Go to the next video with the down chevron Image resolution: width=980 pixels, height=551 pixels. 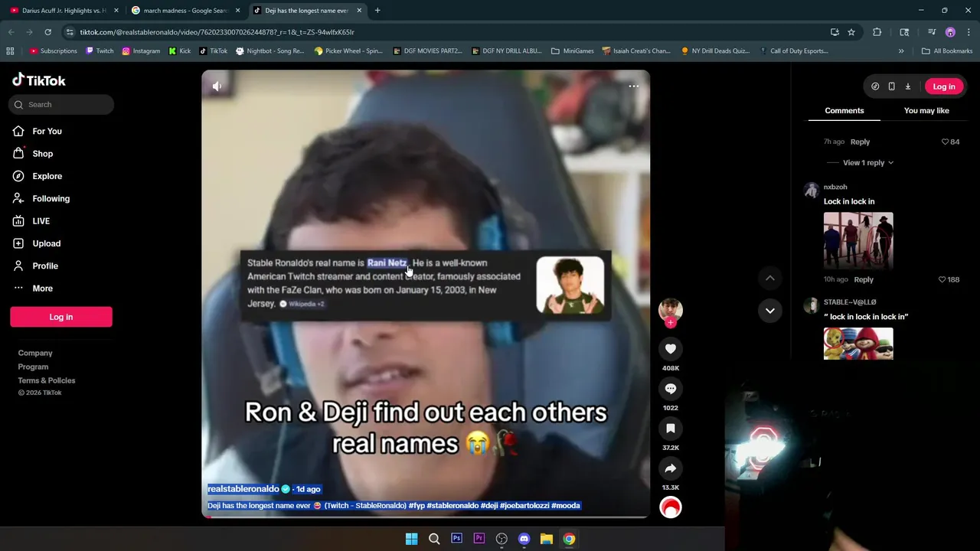[x=770, y=311]
